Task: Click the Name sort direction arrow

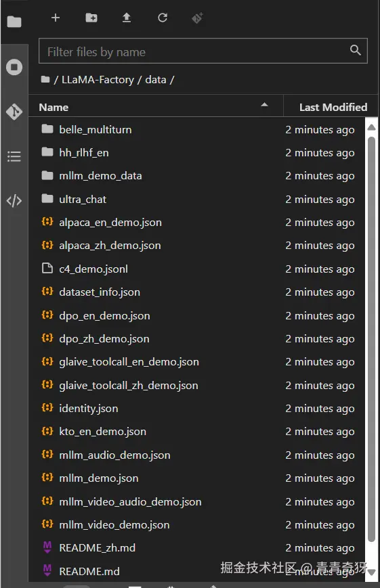Action: coord(264,105)
